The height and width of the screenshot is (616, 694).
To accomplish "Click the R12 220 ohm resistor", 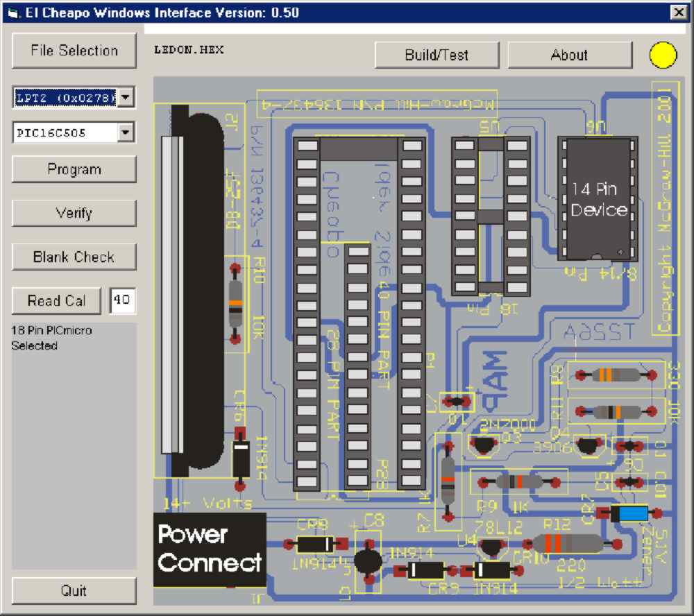I will 566,544.
